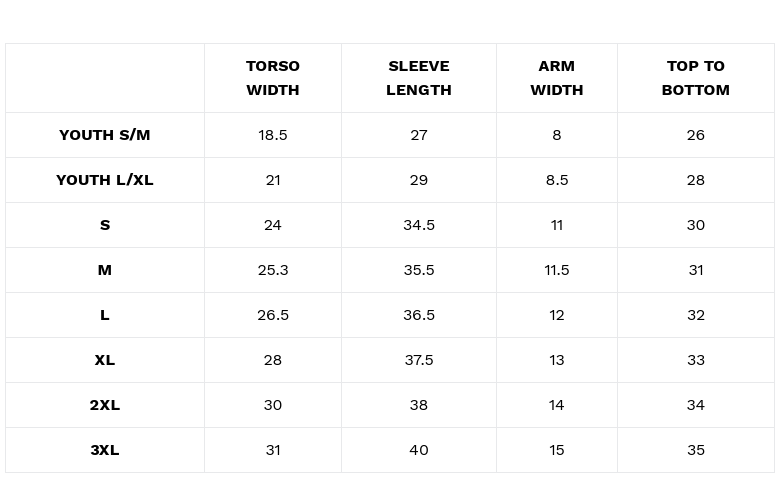Click sleeve length value 34.5
This screenshot has height=486, width=781.
pyautogui.click(x=419, y=225)
